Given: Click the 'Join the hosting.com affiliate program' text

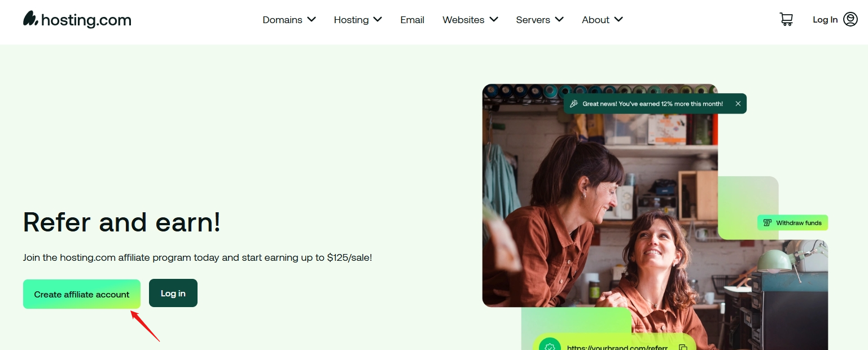Looking at the screenshot, I should click(198, 257).
